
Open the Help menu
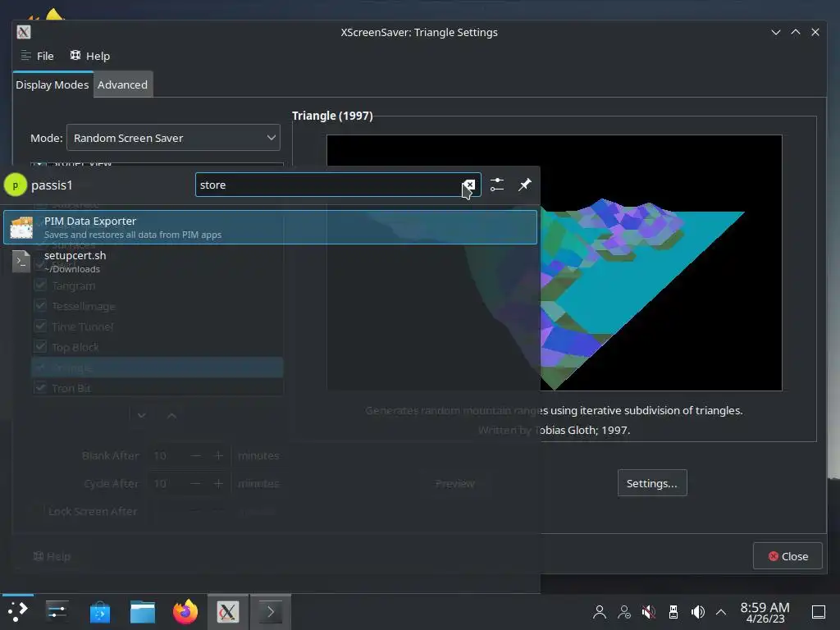point(90,56)
